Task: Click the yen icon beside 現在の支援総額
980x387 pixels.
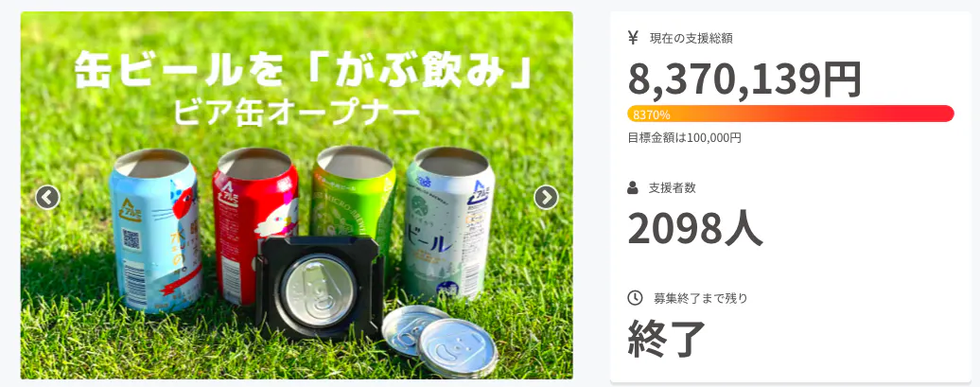Action: 633,38
